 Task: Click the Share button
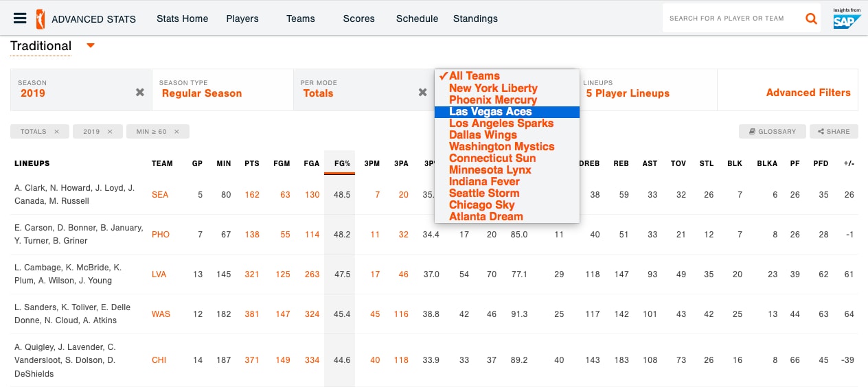pos(834,132)
